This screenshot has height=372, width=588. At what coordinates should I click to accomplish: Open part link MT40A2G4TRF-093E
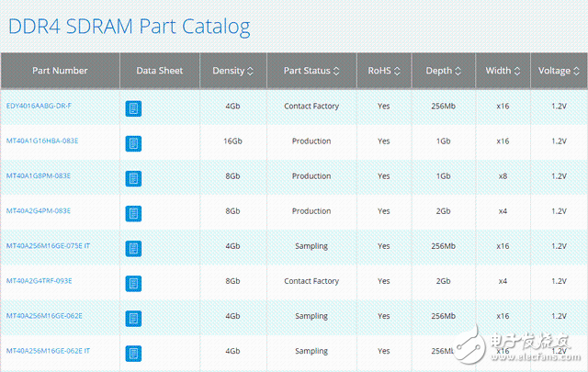39,281
